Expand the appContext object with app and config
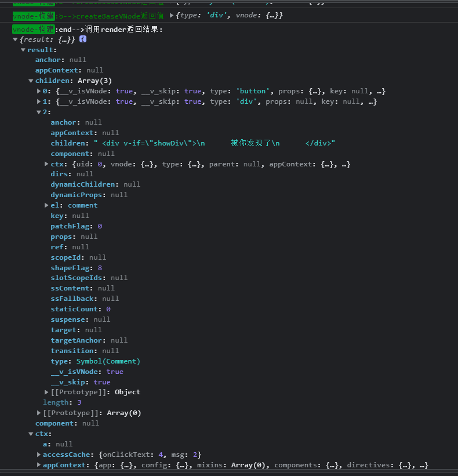Viewport: 458px width, 476px height. [x=39, y=465]
